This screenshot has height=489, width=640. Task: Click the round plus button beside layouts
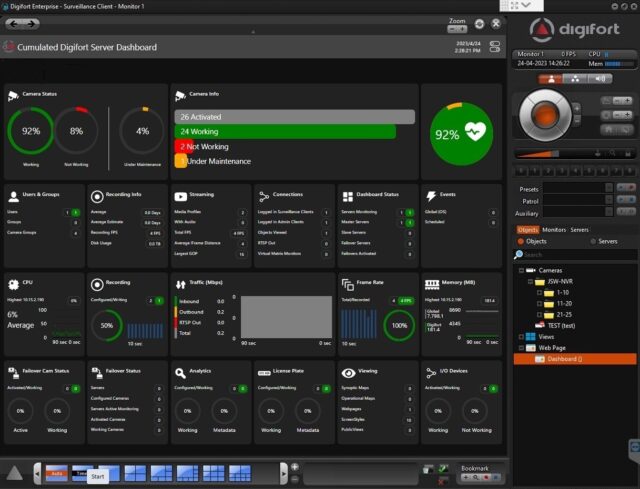(295, 467)
